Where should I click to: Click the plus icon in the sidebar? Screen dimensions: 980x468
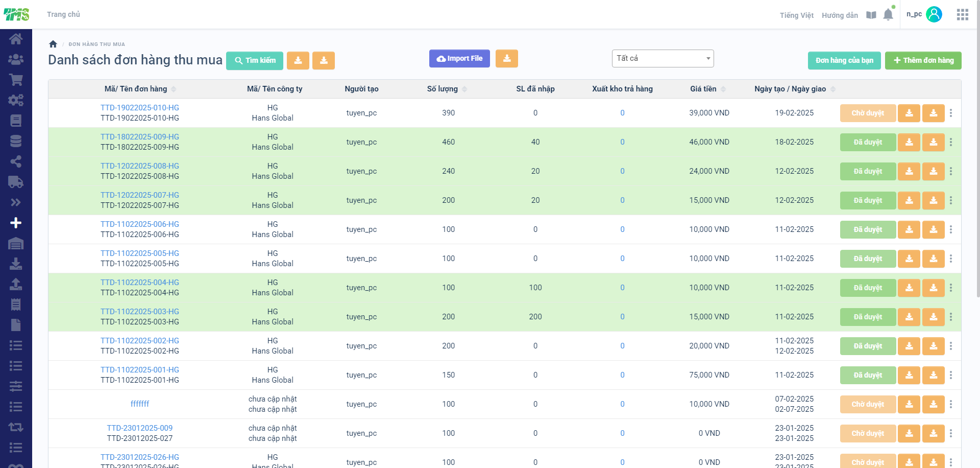[x=16, y=223]
